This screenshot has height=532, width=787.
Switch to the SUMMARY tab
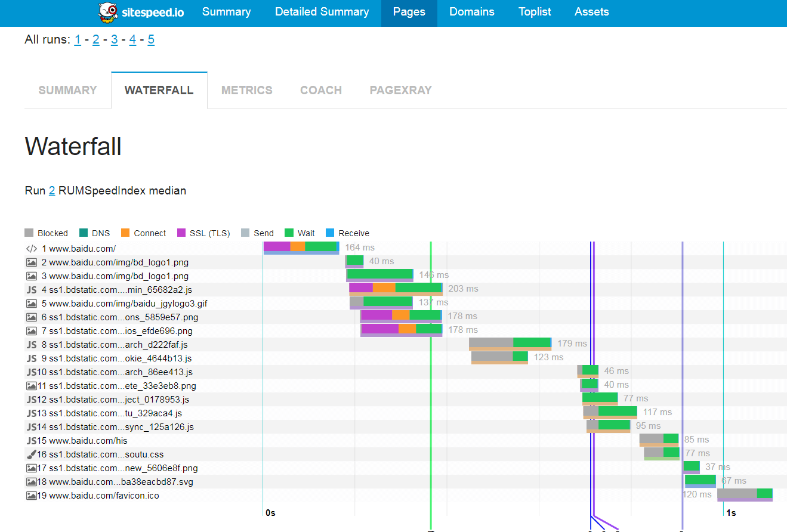click(x=67, y=91)
